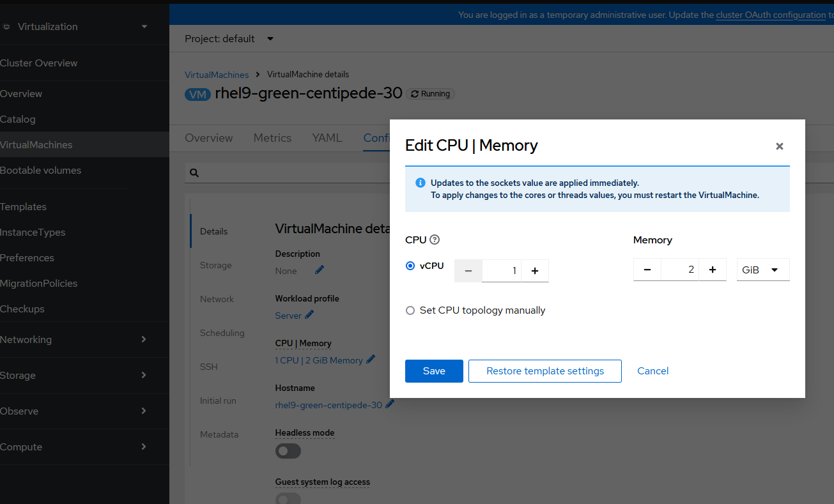This screenshot has width=834, height=504.
Task: Increase memory with the plus button
Action: pos(713,270)
